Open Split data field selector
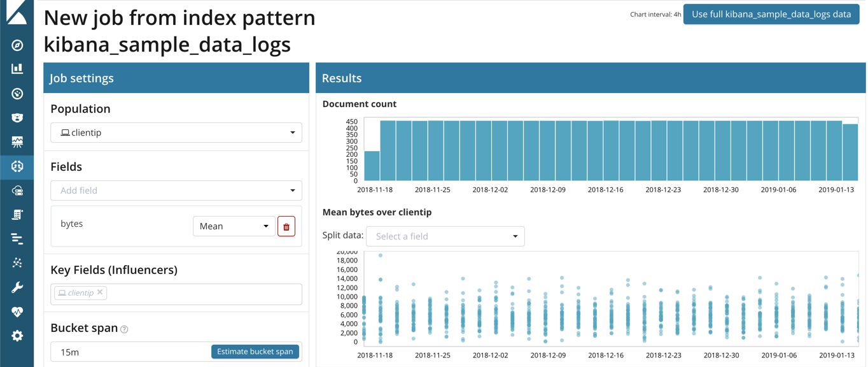This screenshot has width=868, height=367. [445, 236]
